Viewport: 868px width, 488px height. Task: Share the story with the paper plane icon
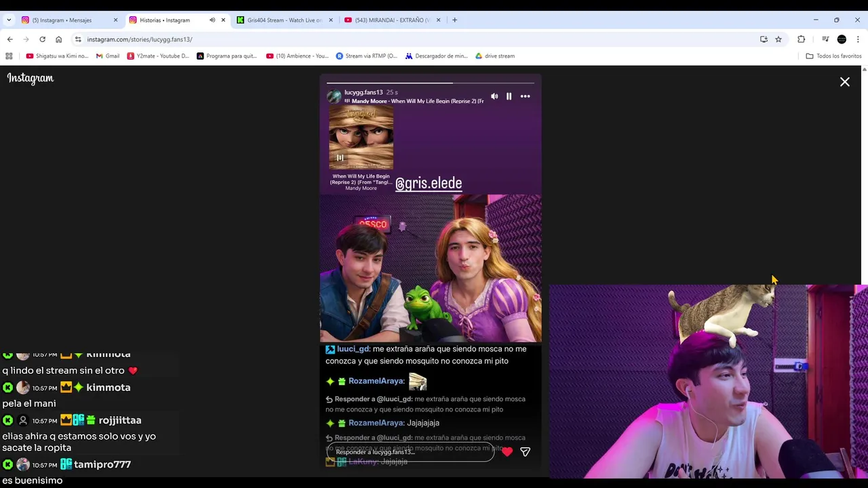(x=525, y=452)
